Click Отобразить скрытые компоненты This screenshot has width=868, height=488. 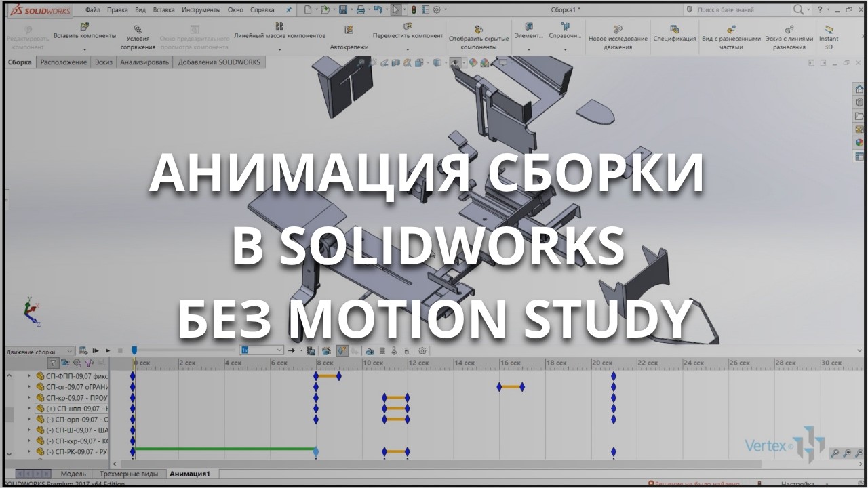[479, 38]
